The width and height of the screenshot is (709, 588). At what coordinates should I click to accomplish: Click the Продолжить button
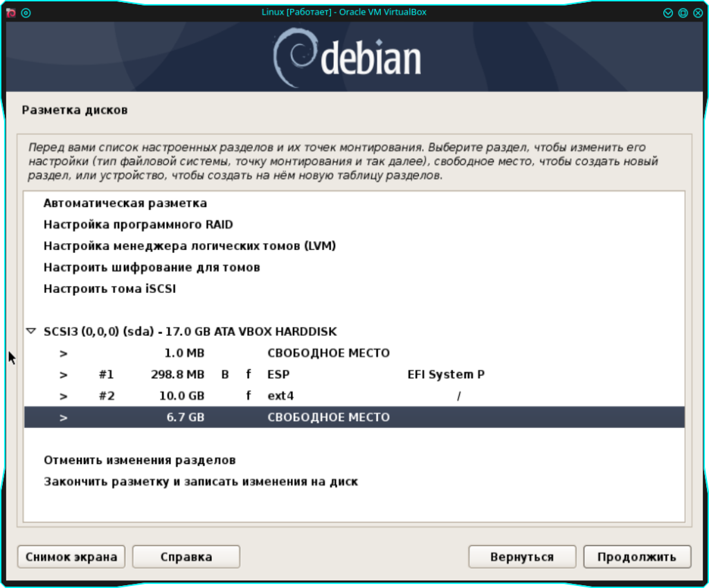[x=636, y=557]
